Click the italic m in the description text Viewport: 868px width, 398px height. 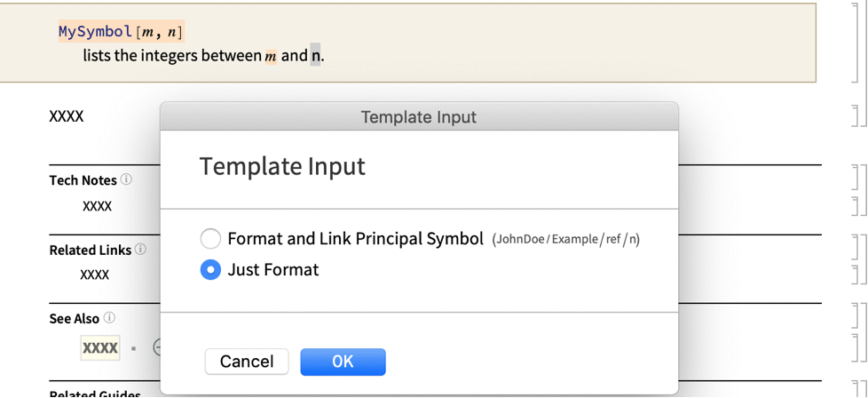tap(271, 57)
